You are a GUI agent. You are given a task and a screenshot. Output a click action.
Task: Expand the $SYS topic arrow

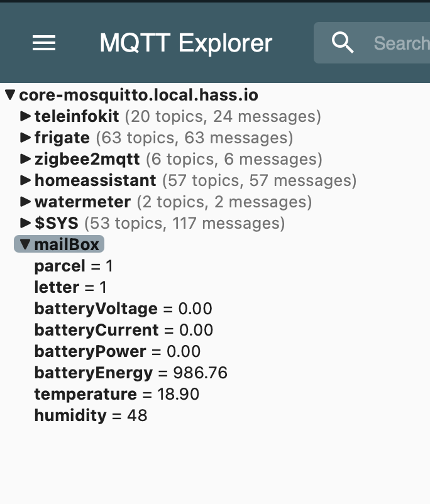pos(25,222)
